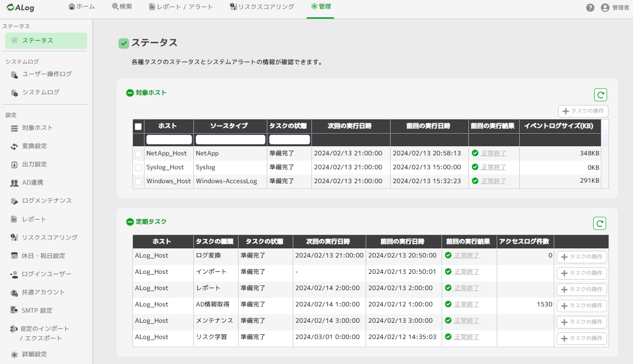The height and width of the screenshot is (364, 633).
Task: Open 正常終了 link for メンテナンス task
Action: (x=466, y=321)
